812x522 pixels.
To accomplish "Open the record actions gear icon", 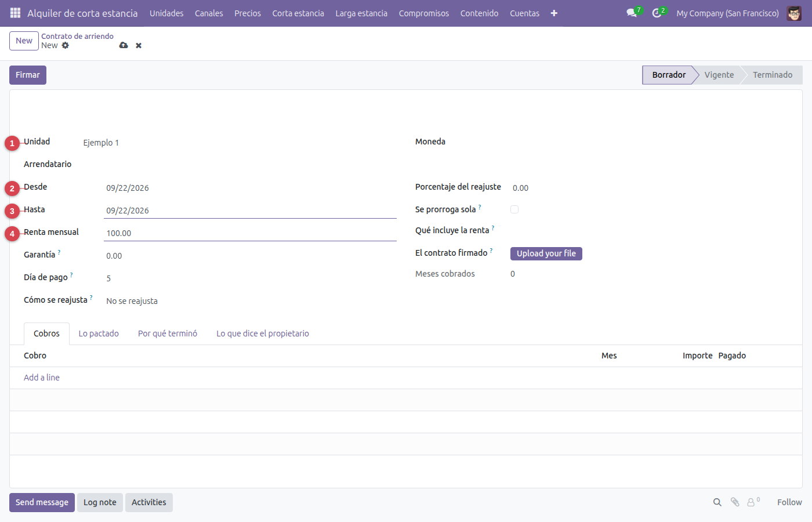I will 66,45.
